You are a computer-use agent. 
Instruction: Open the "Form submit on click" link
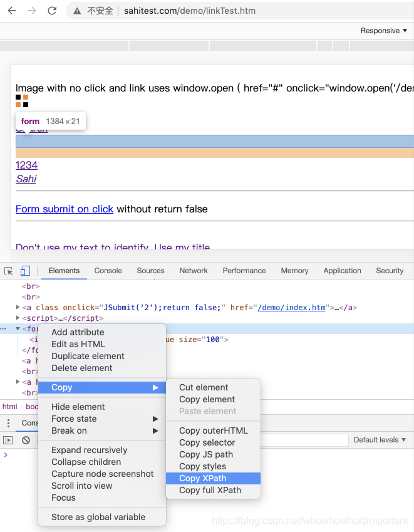point(65,209)
